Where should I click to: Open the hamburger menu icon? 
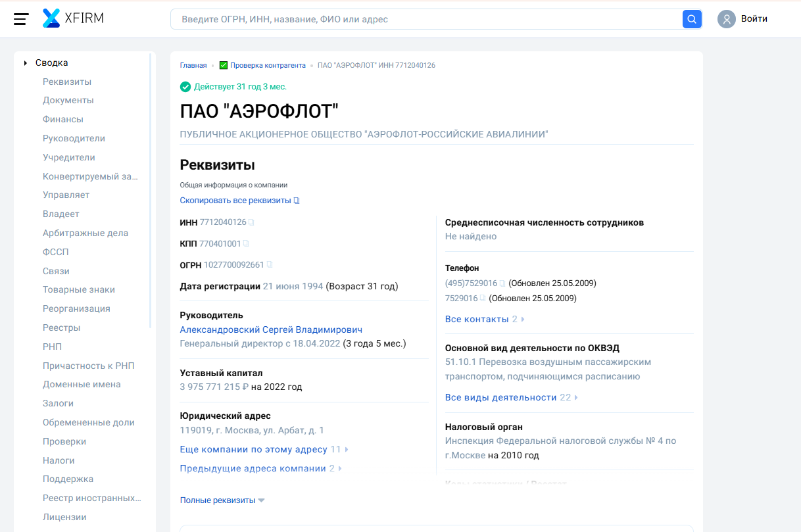tap(21, 19)
